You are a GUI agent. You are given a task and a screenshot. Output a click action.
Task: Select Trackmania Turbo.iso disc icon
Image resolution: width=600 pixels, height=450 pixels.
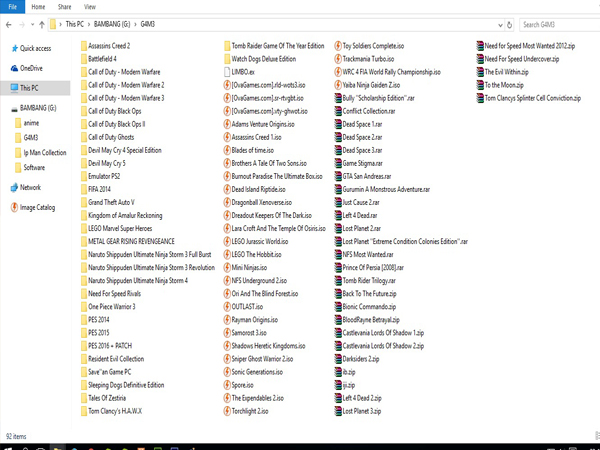point(338,59)
